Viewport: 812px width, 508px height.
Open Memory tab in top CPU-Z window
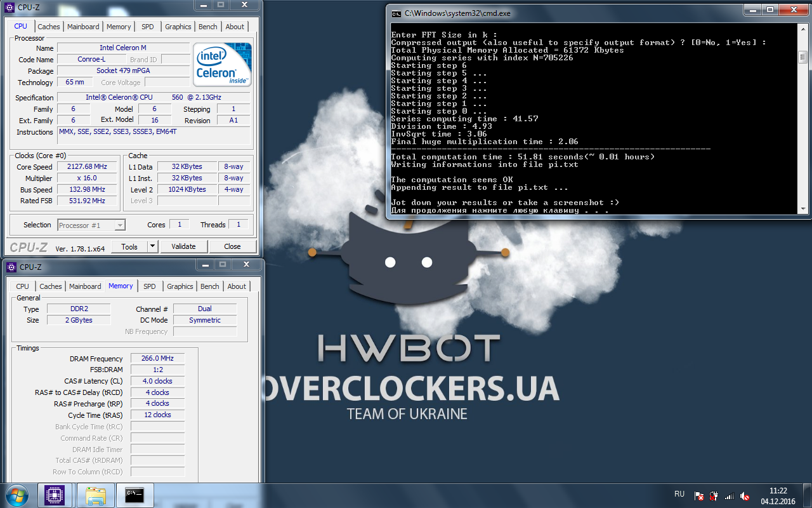(x=119, y=27)
